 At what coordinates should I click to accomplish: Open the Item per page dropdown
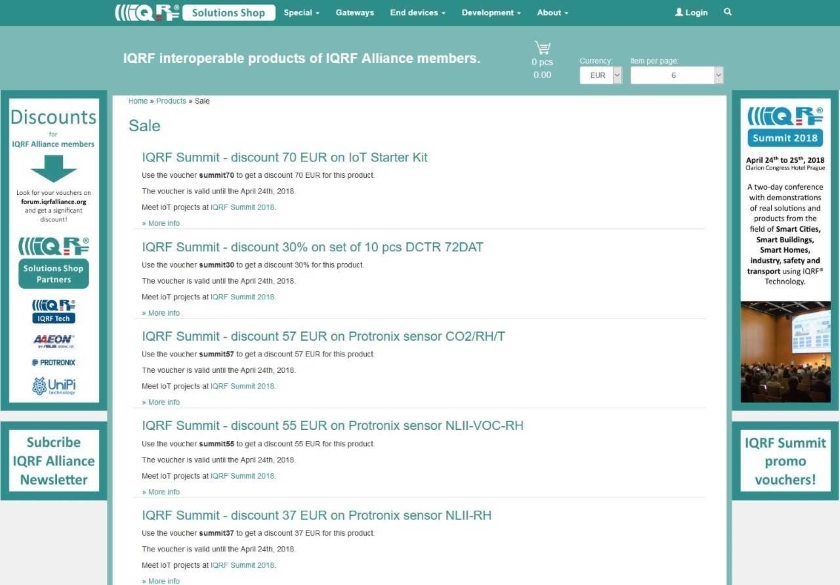click(677, 76)
